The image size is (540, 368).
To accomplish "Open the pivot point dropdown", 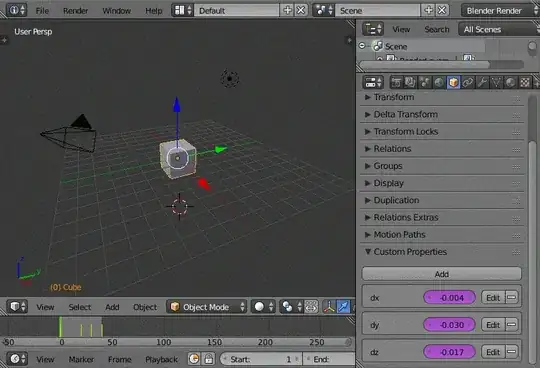I will click(291, 306).
